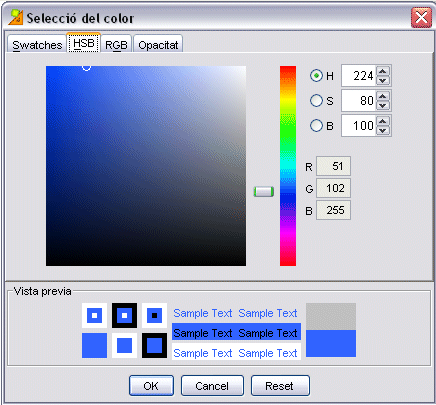Increase the H value with up arrow
The width and height of the screenshot is (436, 405).
click(383, 71)
